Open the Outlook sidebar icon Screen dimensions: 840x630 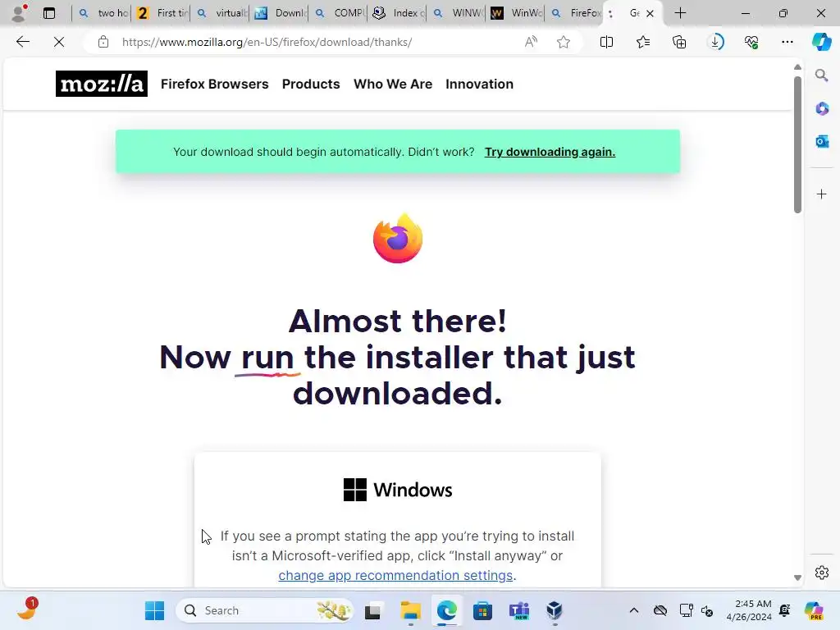(x=822, y=141)
